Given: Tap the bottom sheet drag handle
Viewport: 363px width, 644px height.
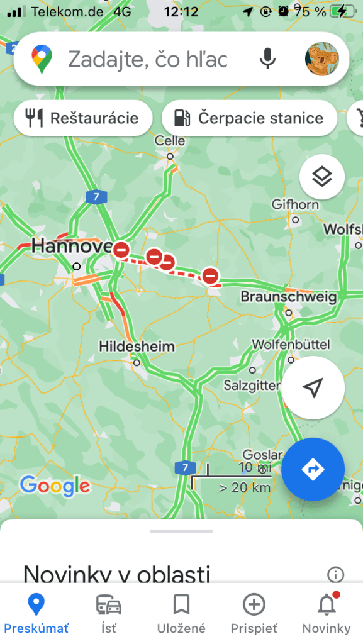Looking at the screenshot, I should (181, 531).
